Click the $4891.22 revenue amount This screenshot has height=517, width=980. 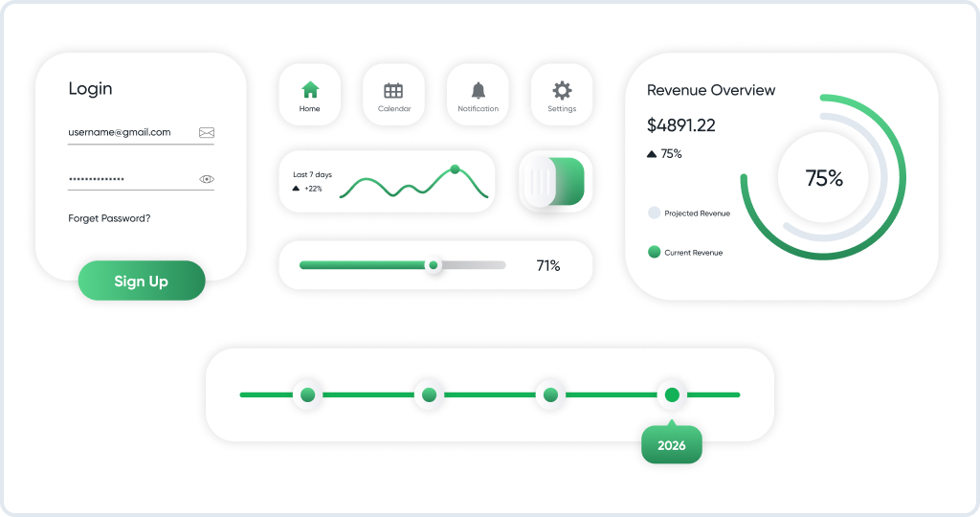point(680,125)
